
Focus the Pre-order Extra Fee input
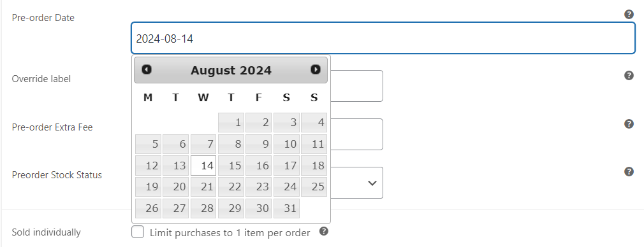(x=357, y=134)
